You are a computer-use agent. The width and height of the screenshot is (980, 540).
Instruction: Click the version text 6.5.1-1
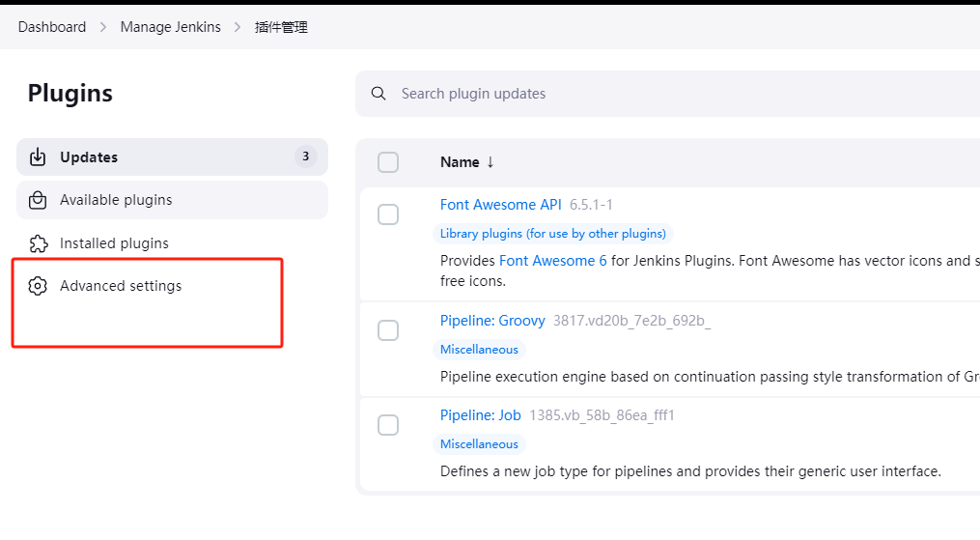(591, 205)
